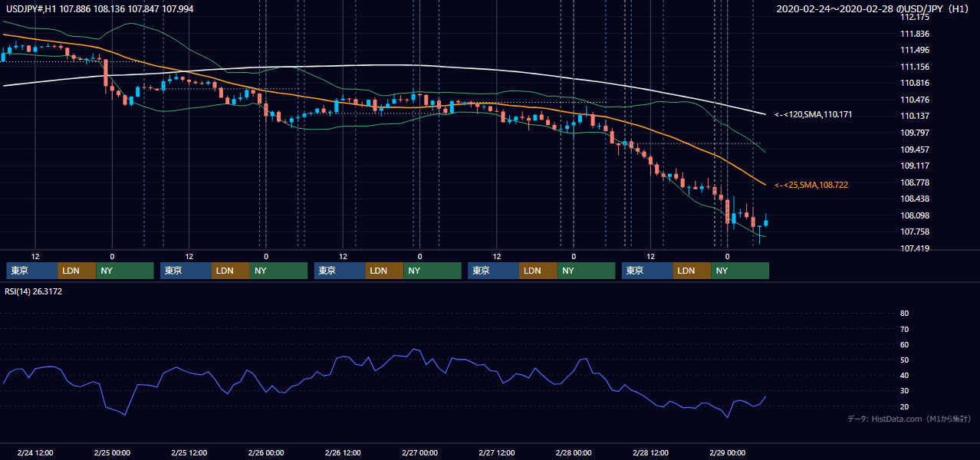Click the データ: HistData.com source credit
Screen dimensions: 980x460
909,419
